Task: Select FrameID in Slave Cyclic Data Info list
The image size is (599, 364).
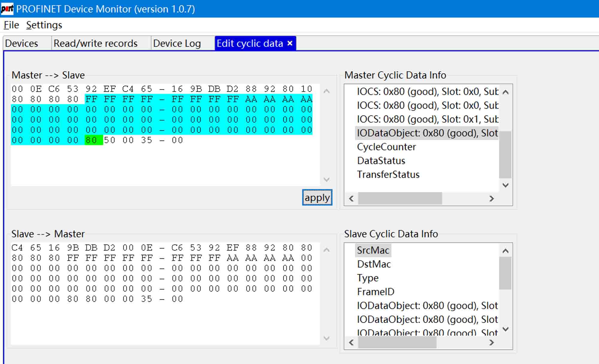Action: [376, 292]
